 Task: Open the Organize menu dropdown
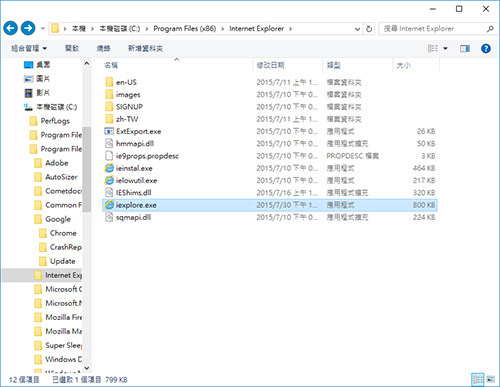[29, 49]
